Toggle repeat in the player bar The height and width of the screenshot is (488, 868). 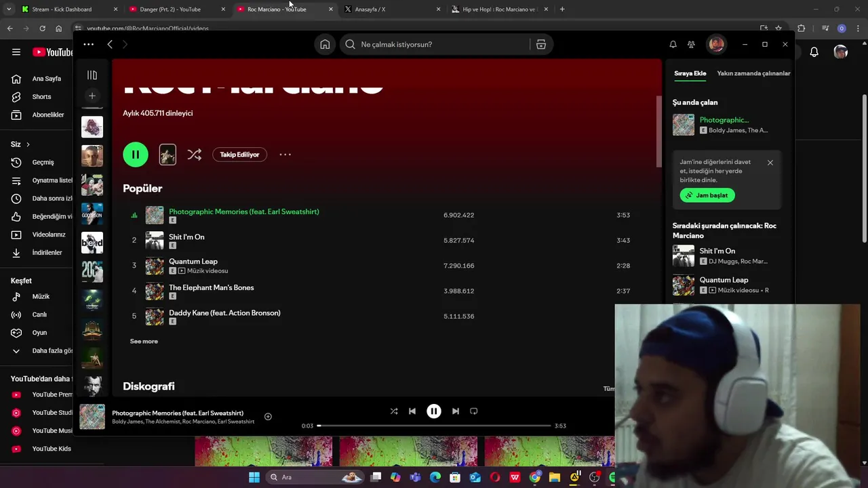(474, 411)
